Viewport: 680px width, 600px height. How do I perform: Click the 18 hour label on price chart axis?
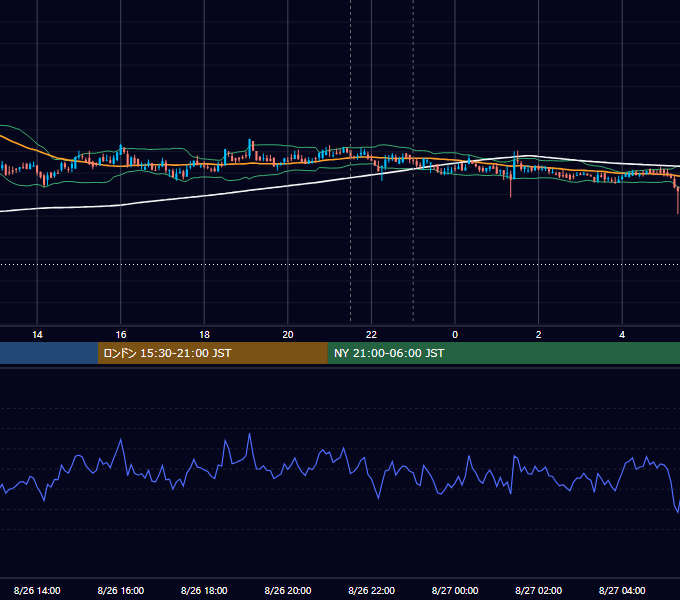(x=204, y=335)
